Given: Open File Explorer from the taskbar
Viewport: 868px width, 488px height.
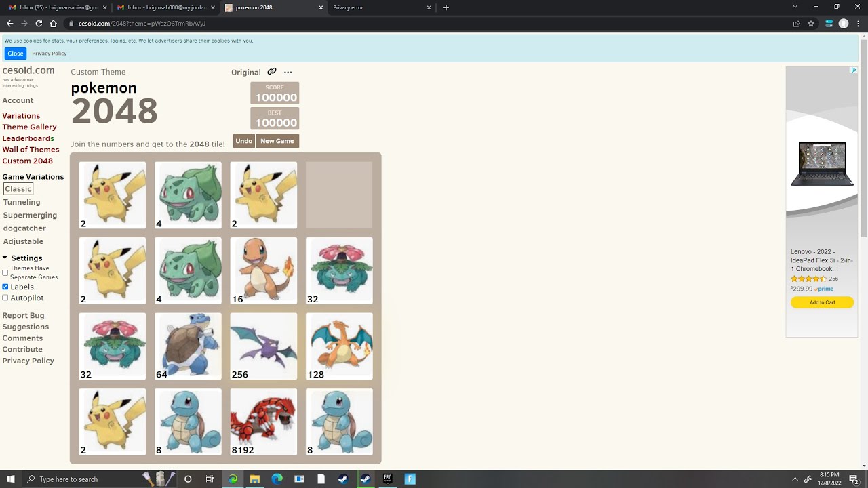Looking at the screenshot, I should pyautogui.click(x=255, y=479).
